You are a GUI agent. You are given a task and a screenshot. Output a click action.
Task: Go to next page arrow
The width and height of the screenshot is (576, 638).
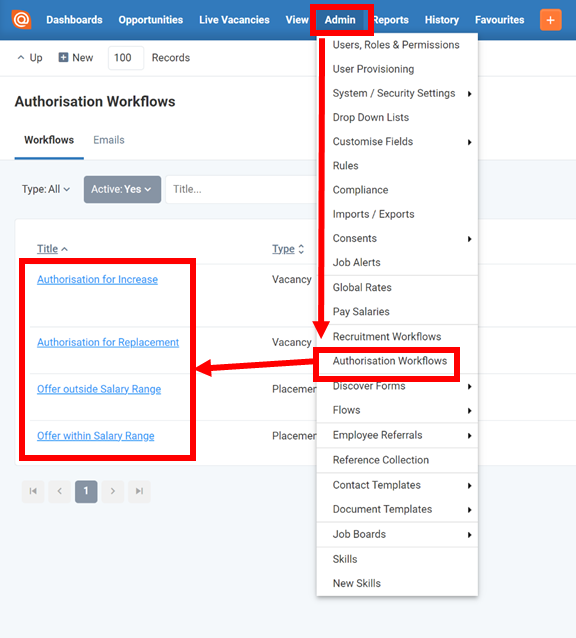click(113, 491)
